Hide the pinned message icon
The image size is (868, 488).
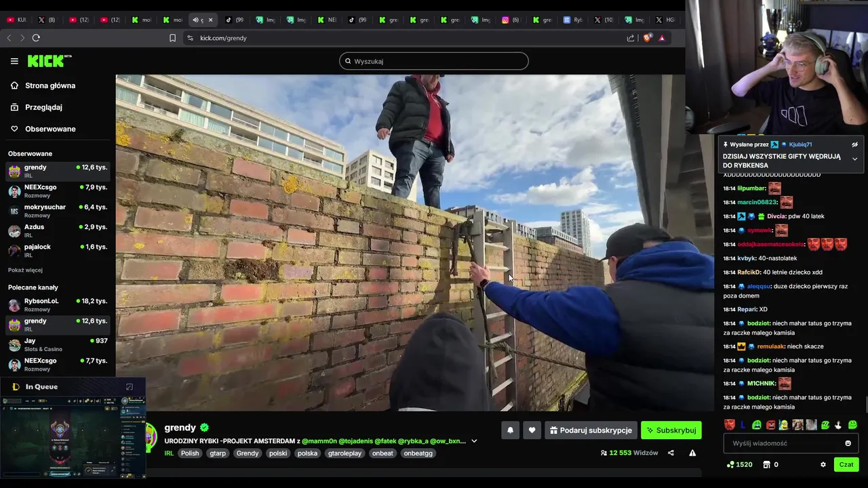click(854, 144)
